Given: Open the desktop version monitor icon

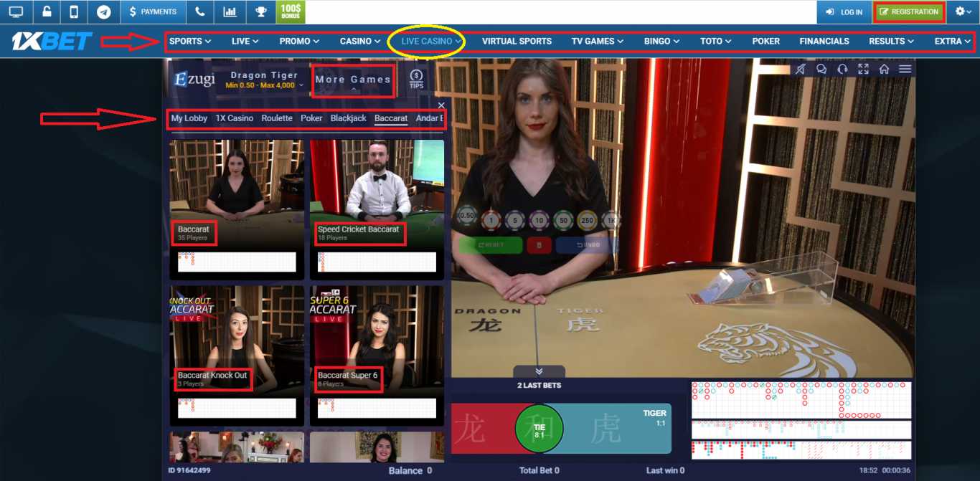Looking at the screenshot, I should click(x=16, y=11).
